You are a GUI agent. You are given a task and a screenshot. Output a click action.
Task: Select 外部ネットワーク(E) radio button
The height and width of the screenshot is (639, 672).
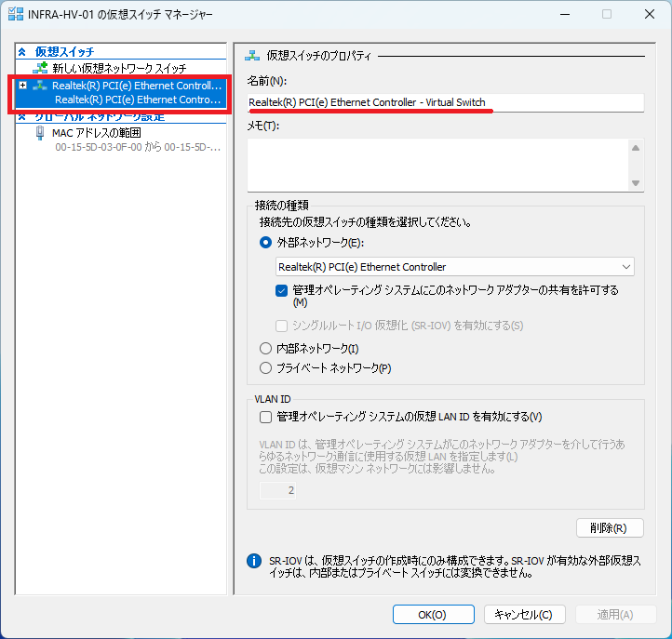265,243
